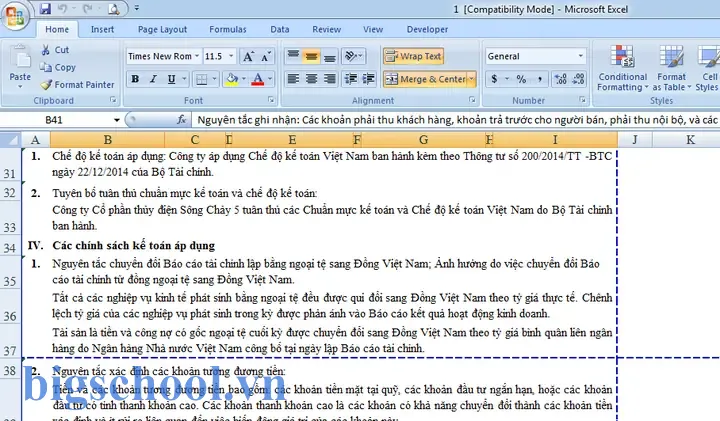Switch to the Page Layout tab

(162, 29)
